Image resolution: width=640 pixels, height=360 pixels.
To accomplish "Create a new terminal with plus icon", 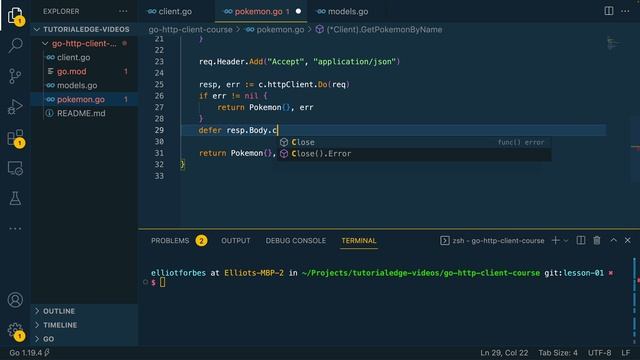I will (556, 240).
